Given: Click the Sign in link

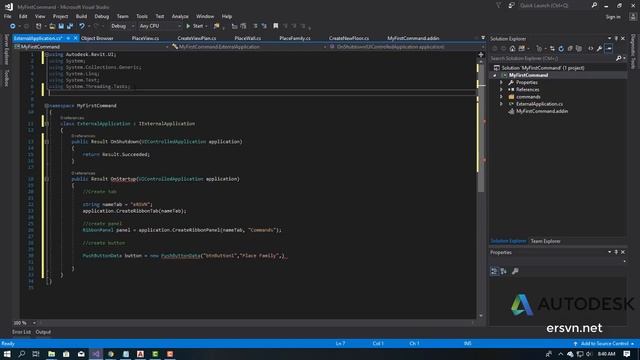Looking at the screenshot, I should coord(613,17).
